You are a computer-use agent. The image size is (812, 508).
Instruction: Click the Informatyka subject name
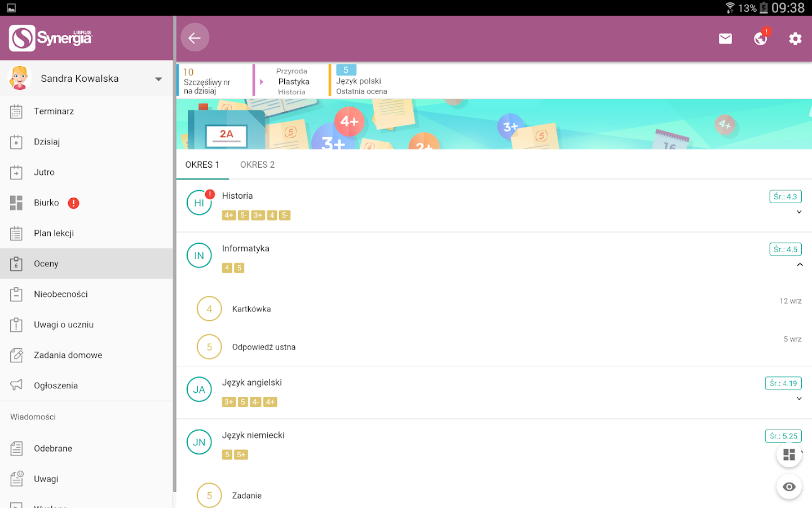[x=246, y=248]
